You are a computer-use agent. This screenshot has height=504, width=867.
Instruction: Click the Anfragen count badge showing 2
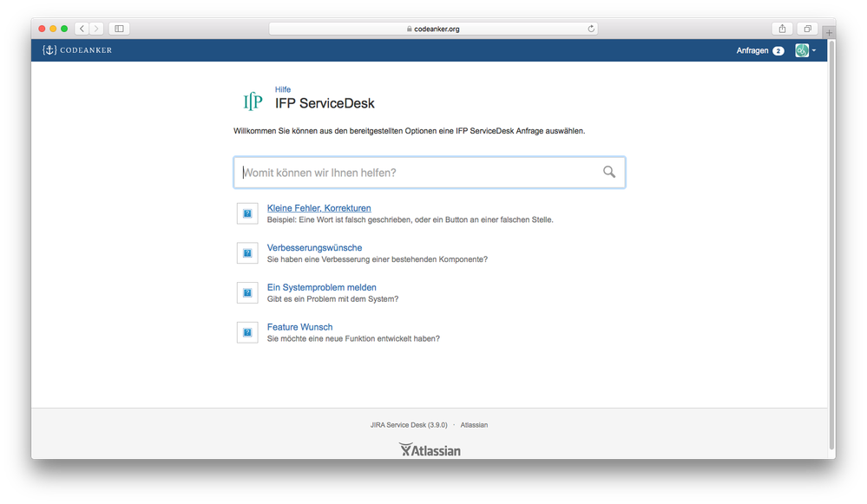pos(778,51)
